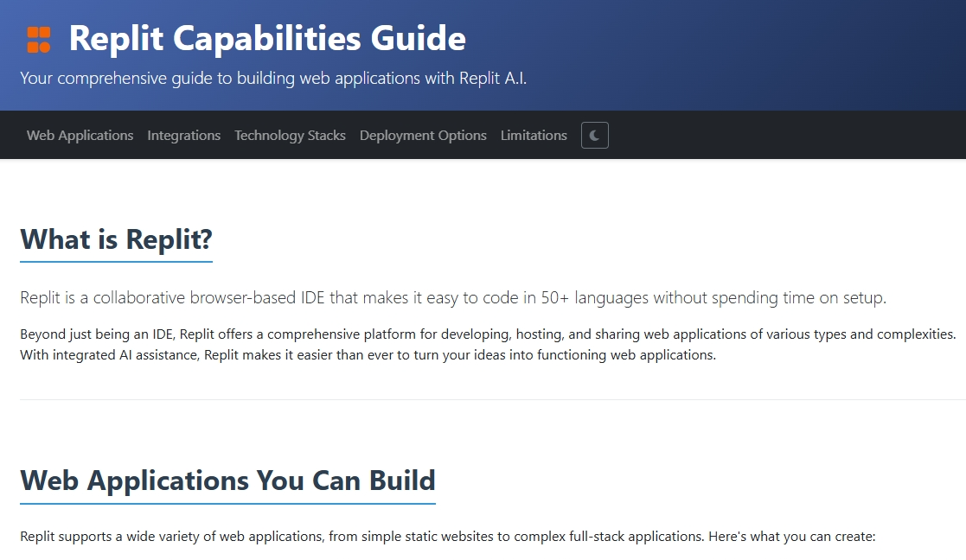Select the header tagline about Replit A.I.
The image size is (966, 560).
point(273,78)
